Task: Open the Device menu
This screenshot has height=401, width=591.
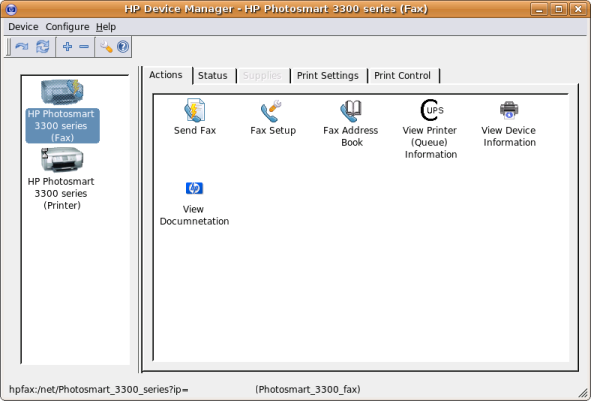Action: click(23, 27)
